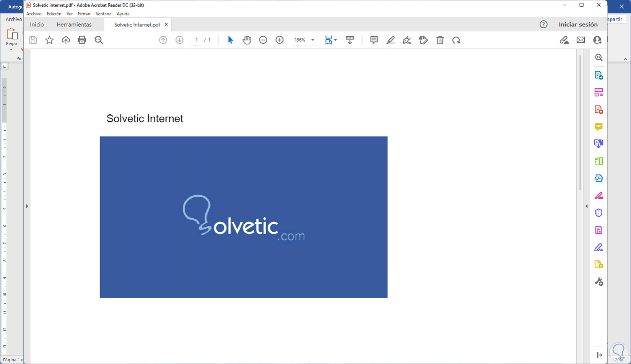Open Fill & Sign in right sidebar
The width and height of the screenshot is (631, 364).
point(599,247)
